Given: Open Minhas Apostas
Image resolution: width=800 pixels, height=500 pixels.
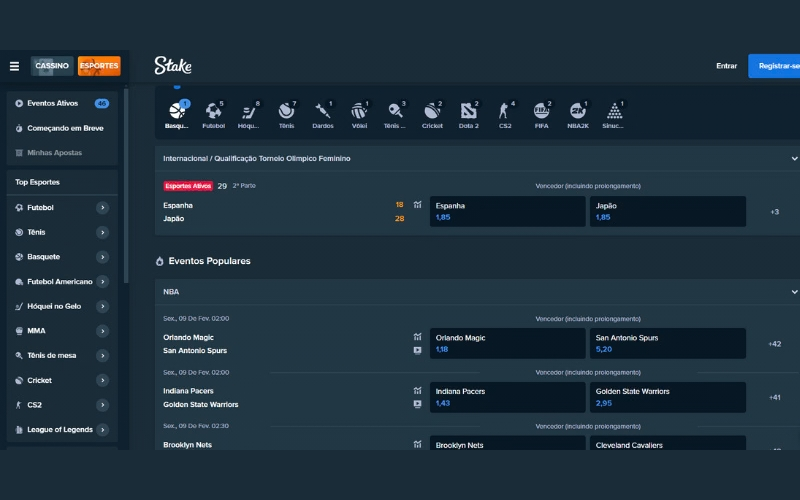Looking at the screenshot, I should (x=62, y=153).
